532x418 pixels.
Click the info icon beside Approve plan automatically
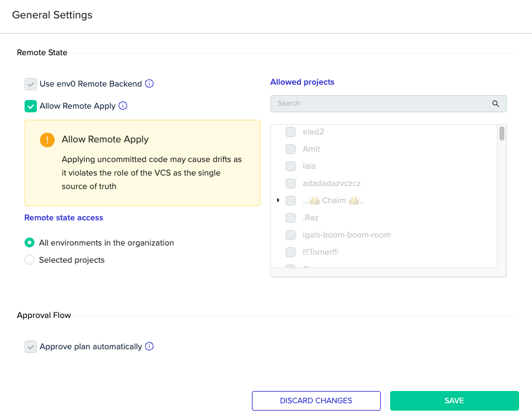coord(149,346)
